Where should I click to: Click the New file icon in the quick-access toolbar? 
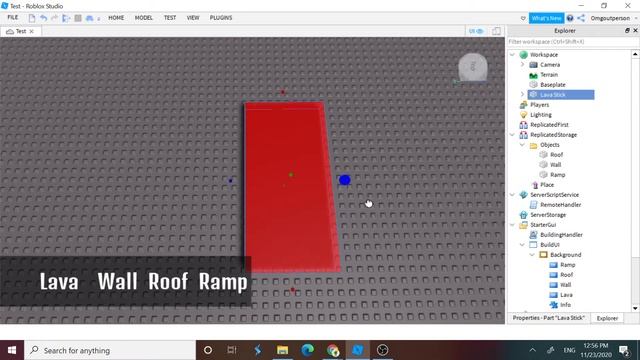32,18
